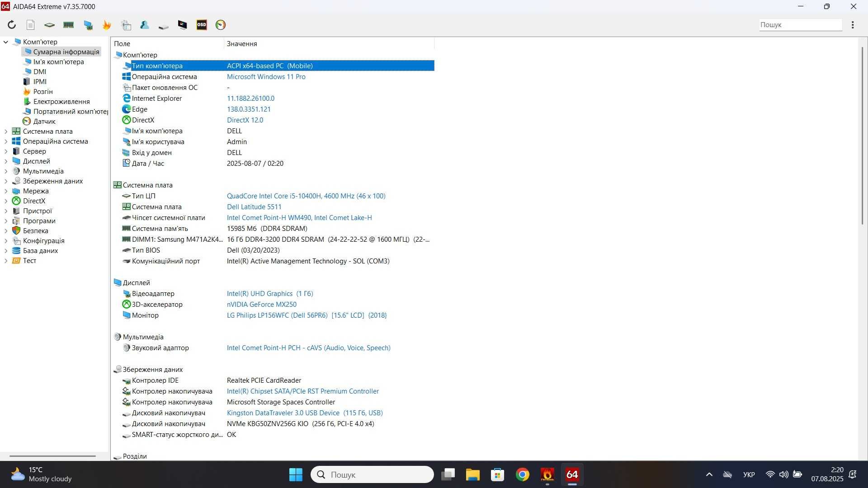This screenshot has width=868, height=488.
Task: Open File Explorer from the taskbar
Action: pos(472,474)
